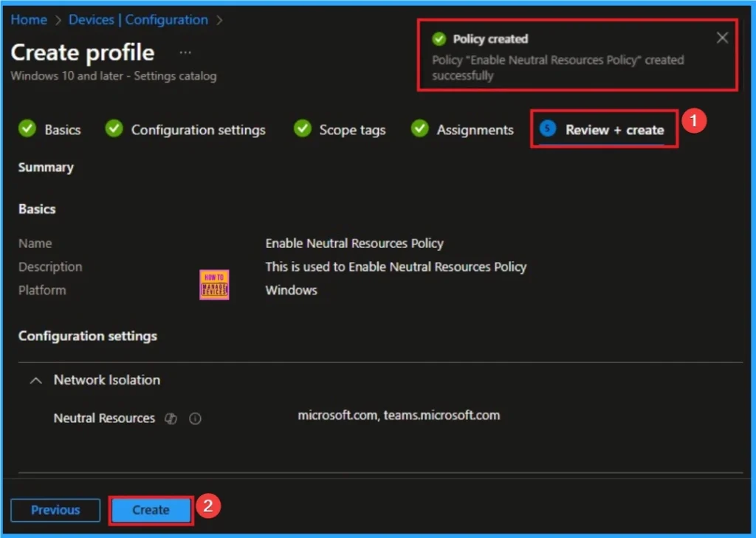Viewport: 756px width, 538px height.
Task: Click the microsoft.com, teams.microsoft.com value
Action: (399, 415)
